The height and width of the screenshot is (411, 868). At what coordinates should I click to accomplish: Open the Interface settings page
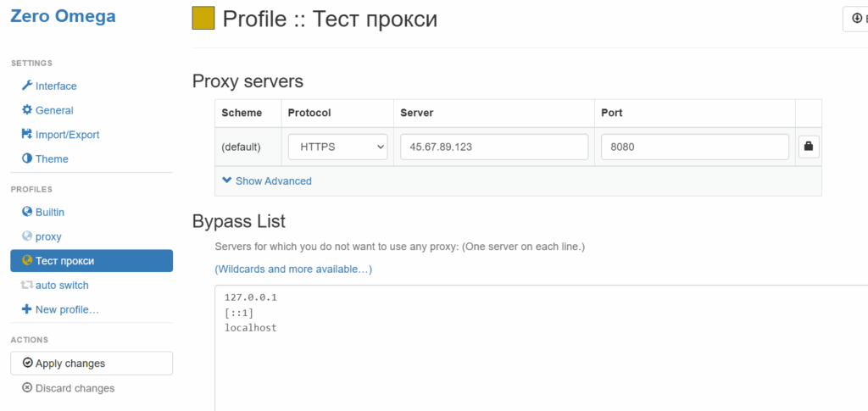(56, 86)
